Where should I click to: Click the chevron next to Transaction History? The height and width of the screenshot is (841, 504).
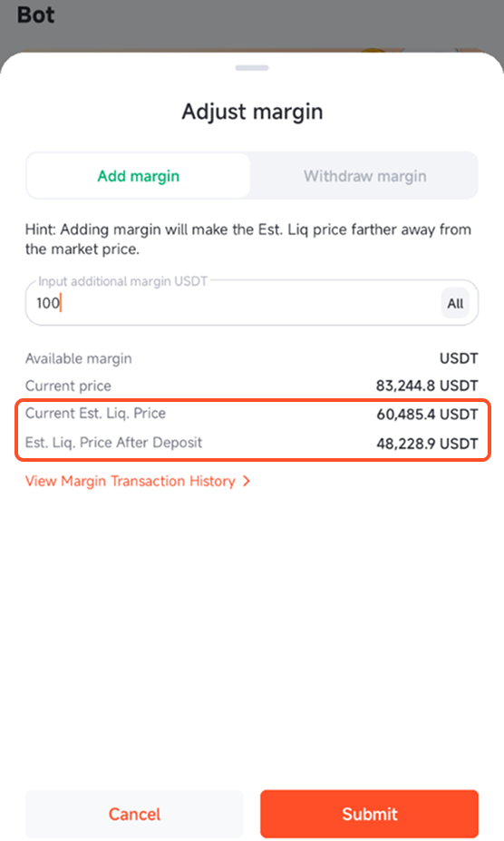(x=246, y=481)
